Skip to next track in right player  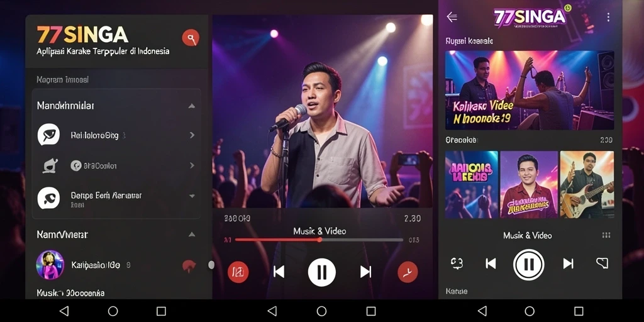568,264
